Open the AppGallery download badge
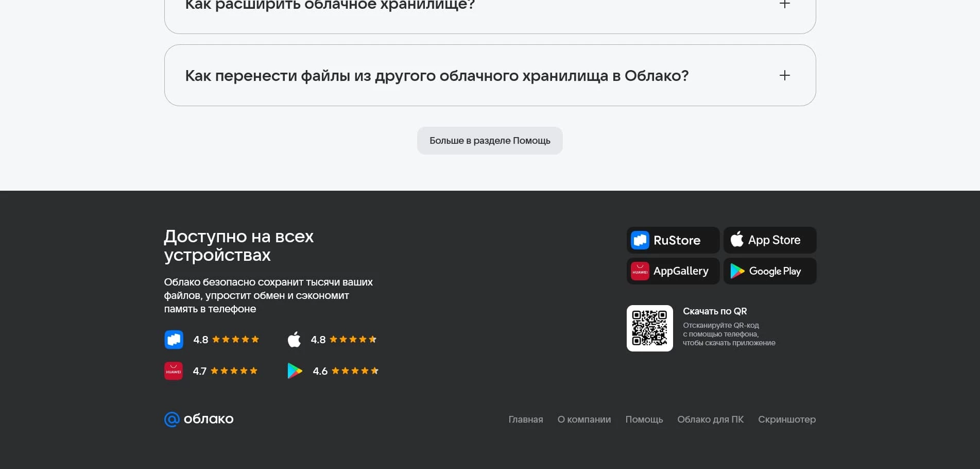The image size is (980, 469). click(673, 271)
